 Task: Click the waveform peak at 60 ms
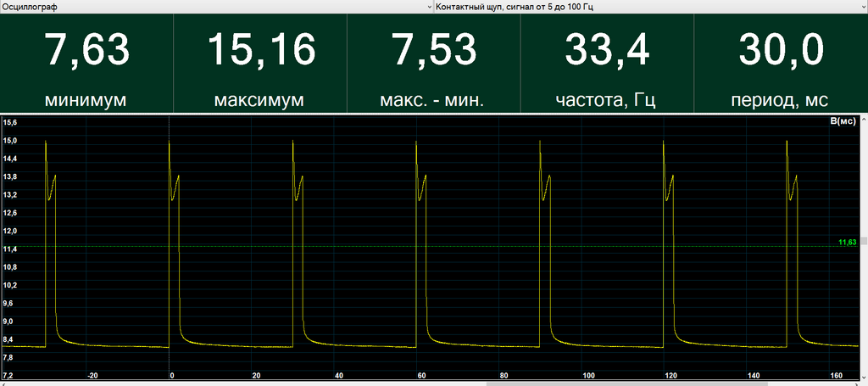click(417, 143)
